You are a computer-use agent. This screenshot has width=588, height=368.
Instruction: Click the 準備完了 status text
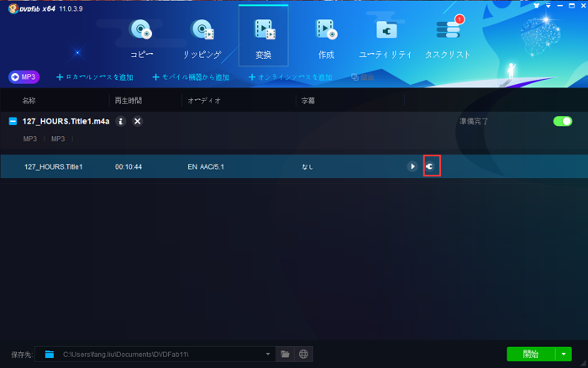pos(474,122)
